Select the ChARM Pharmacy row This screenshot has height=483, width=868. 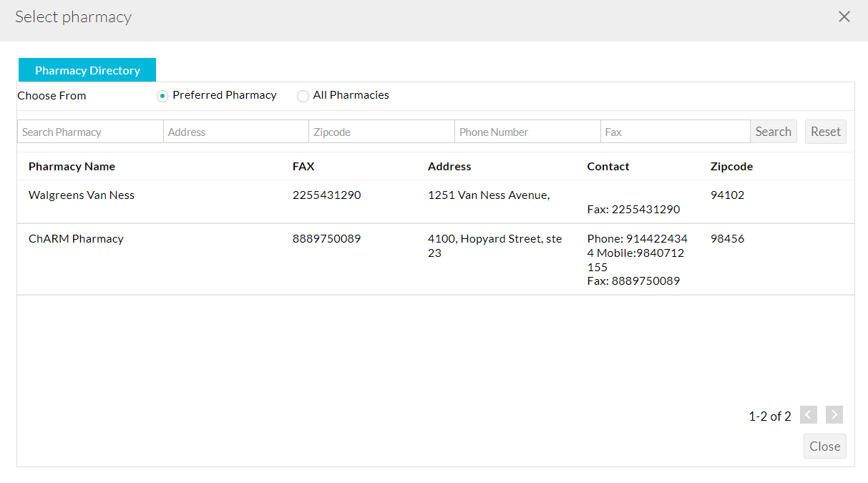coord(76,238)
